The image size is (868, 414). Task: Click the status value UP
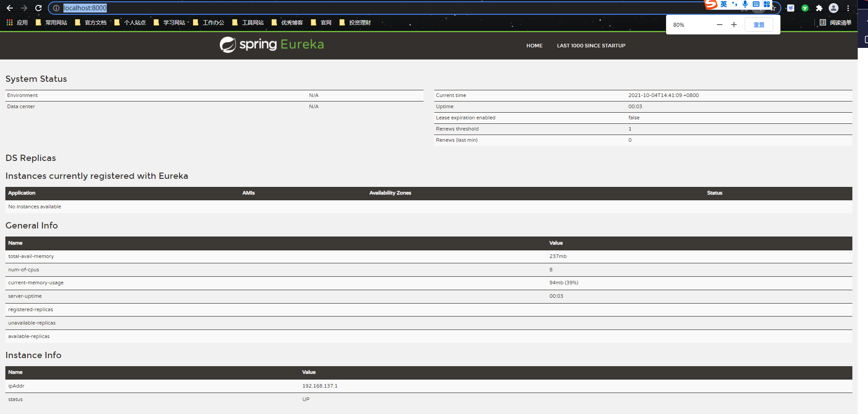[306, 399]
